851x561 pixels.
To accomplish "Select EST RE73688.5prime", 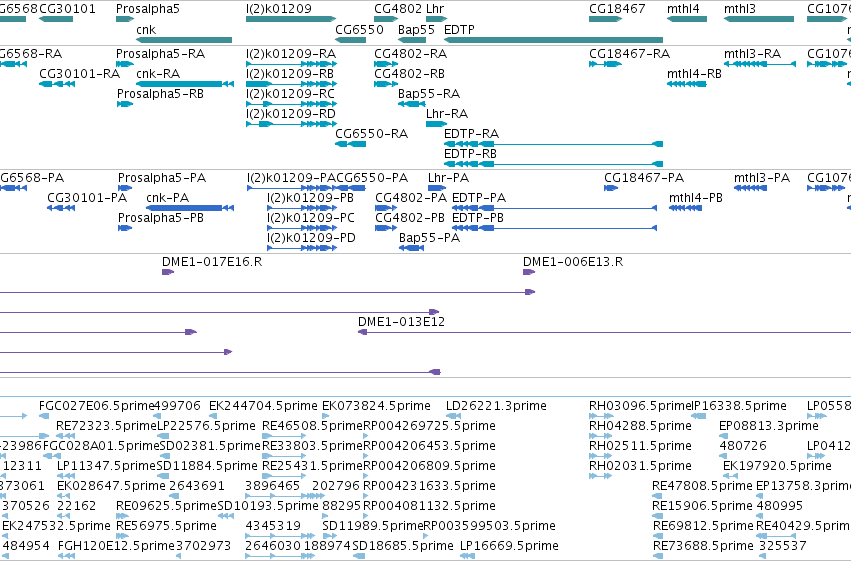I will pos(703,546).
